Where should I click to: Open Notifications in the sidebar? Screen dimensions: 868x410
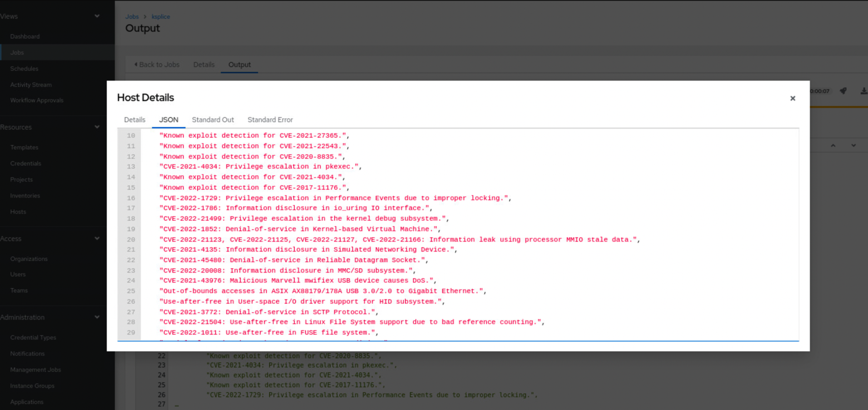27,354
